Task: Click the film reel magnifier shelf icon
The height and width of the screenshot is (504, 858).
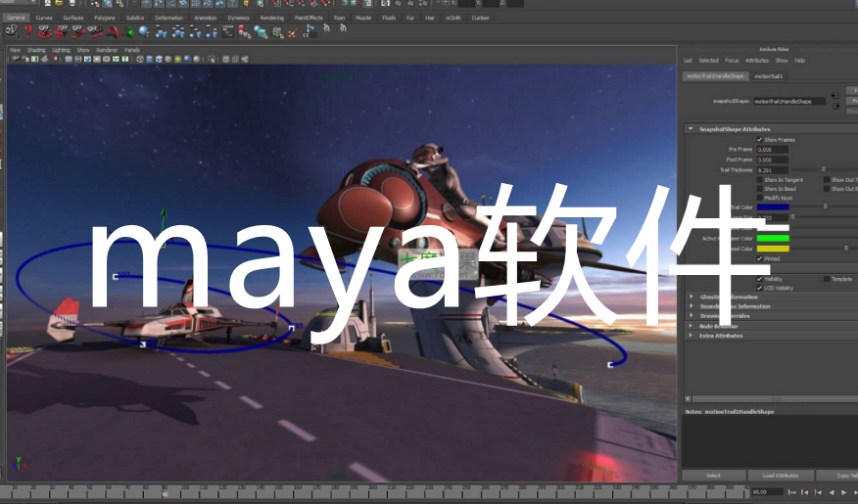Action: coord(12,32)
